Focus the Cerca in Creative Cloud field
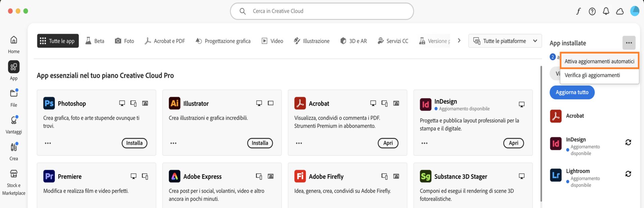 (322, 11)
